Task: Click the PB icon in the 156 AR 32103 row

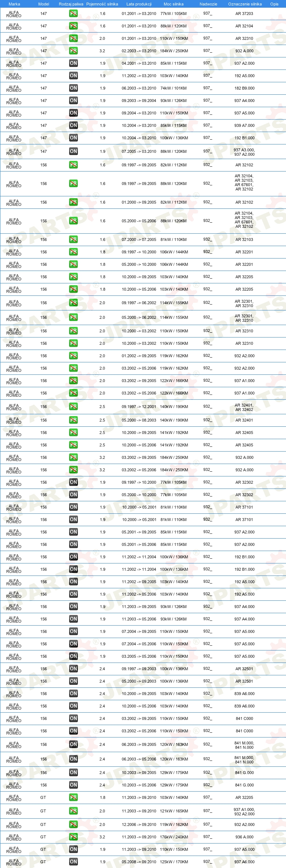Action: point(74,239)
